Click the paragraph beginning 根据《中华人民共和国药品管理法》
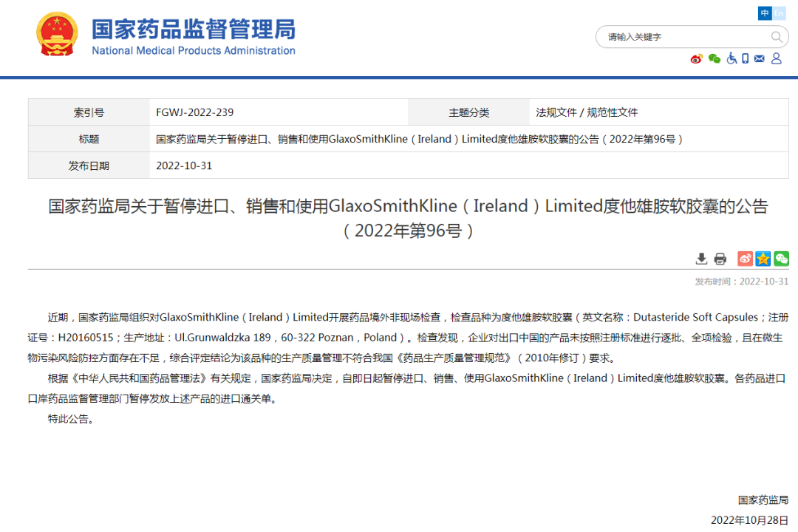 click(408, 389)
